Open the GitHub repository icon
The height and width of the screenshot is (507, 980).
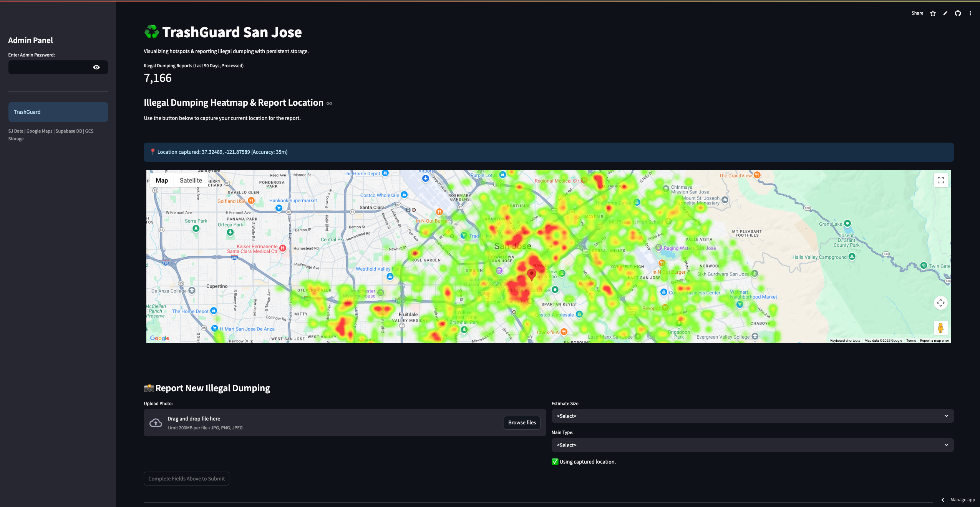click(958, 13)
